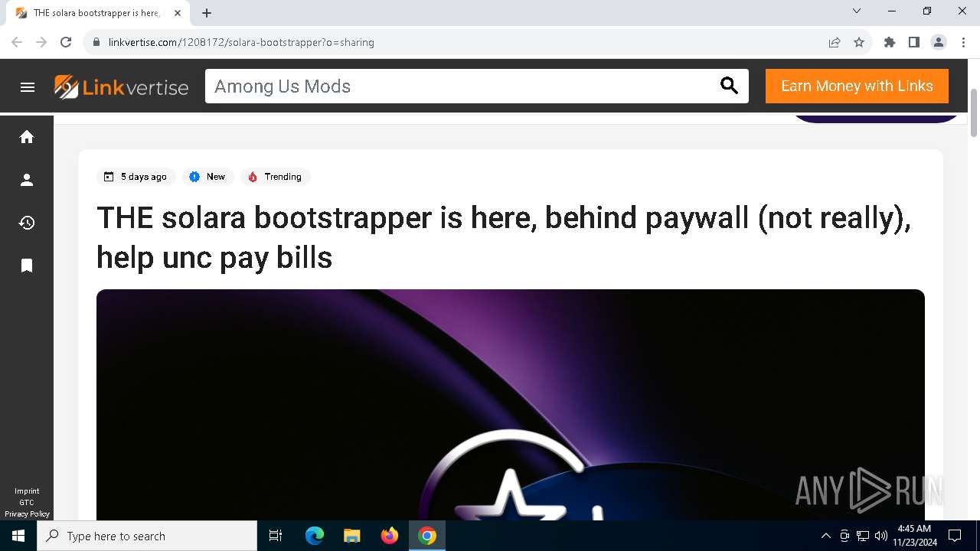980x551 pixels.
Task: Open Chrome profile avatar
Action: click(939, 42)
